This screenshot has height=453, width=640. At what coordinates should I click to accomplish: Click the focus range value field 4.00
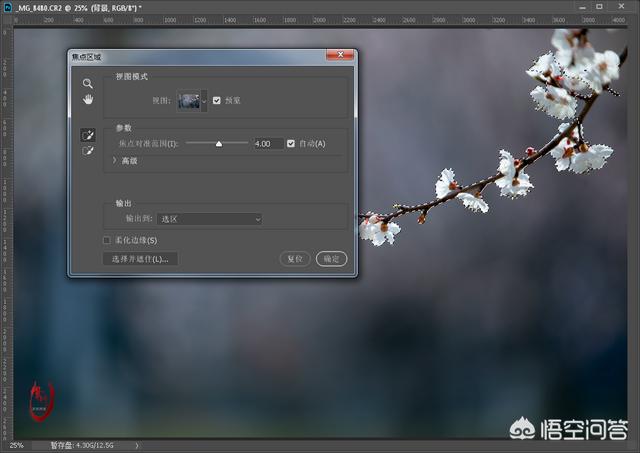(267, 144)
